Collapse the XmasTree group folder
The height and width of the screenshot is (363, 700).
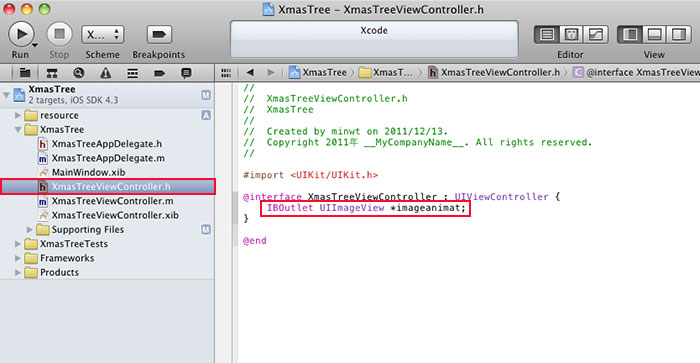[x=18, y=129]
